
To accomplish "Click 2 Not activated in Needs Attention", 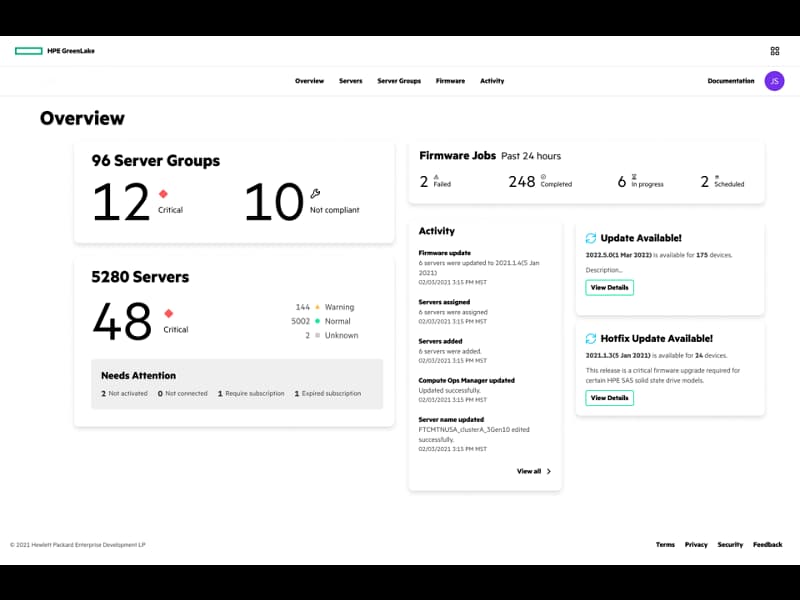I will point(124,394).
